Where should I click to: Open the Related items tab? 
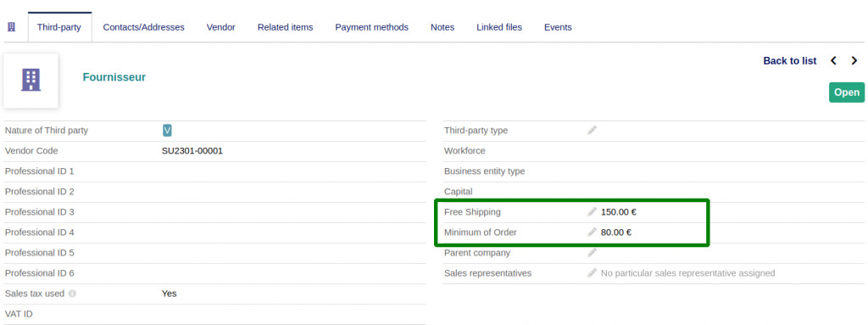tap(285, 27)
